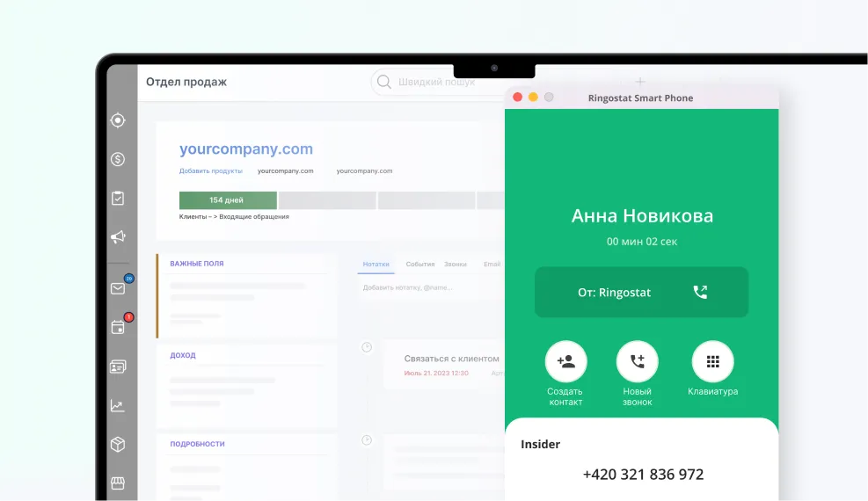Open the megaphone marketing icon in sidebar
The width and height of the screenshot is (868, 501).
pos(118,236)
